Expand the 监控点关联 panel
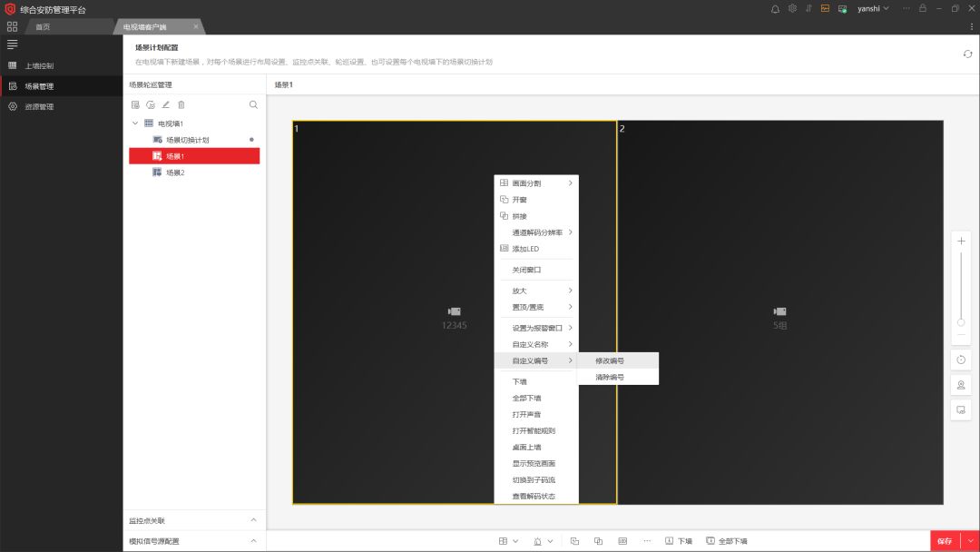Viewport: 980px width, 552px height. click(x=253, y=520)
